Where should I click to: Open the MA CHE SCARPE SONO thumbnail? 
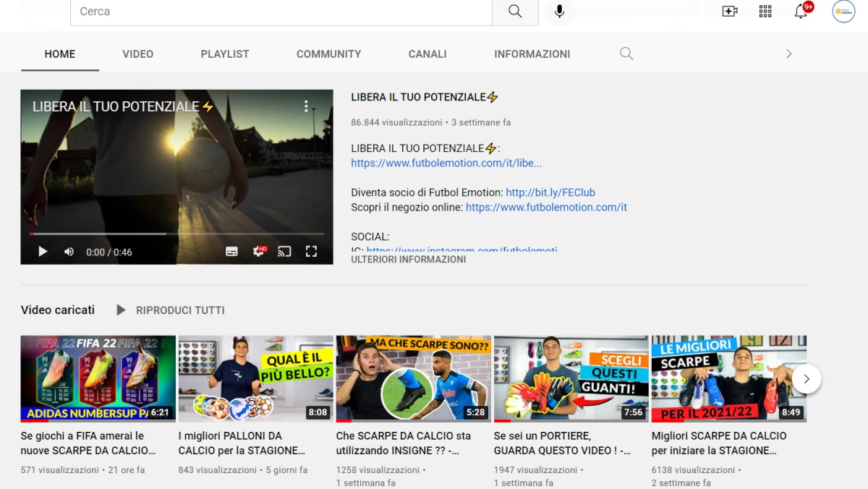tap(414, 378)
